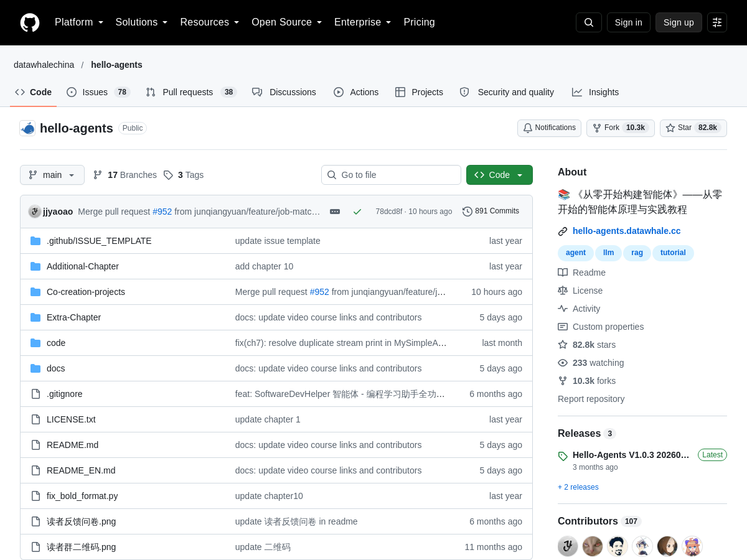Filter by the agent topic tag
The height and width of the screenshot is (560, 747).
(576, 253)
